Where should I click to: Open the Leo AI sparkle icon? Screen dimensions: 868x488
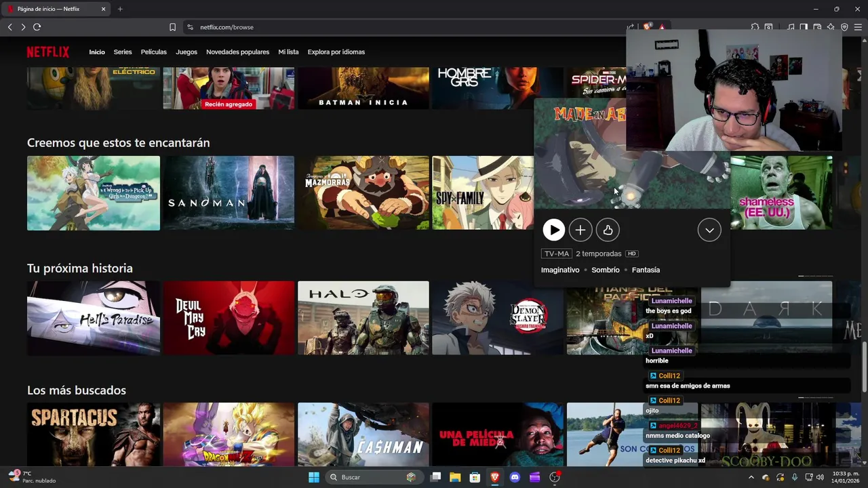click(831, 27)
